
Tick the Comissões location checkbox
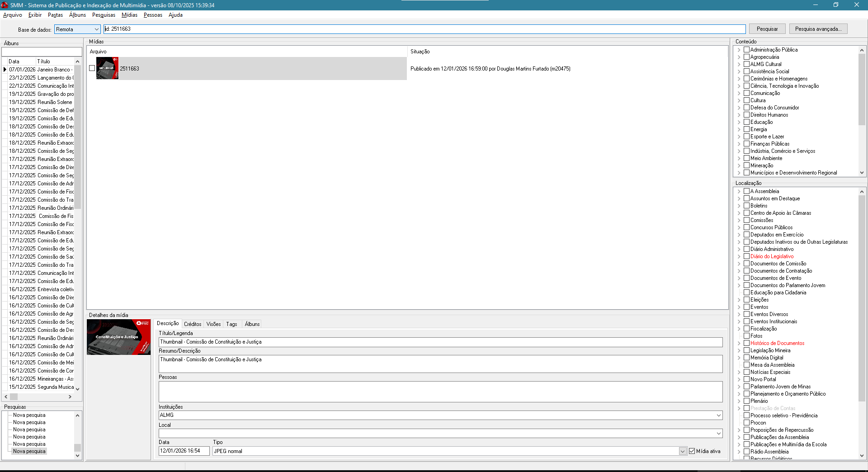tap(747, 220)
